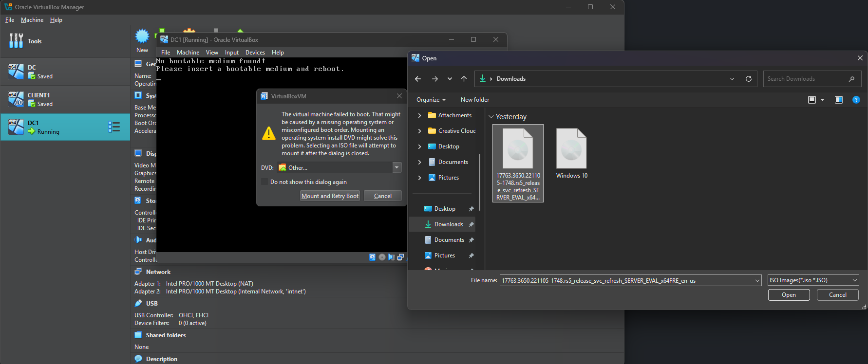Select the Windows 10 ISO file

pyautogui.click(x=571, y=153)
